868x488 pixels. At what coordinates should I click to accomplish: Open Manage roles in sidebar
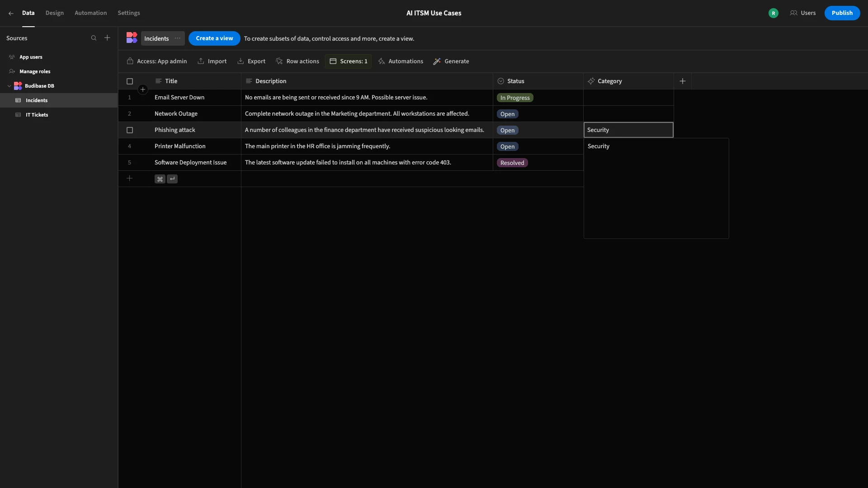(35, 71)
